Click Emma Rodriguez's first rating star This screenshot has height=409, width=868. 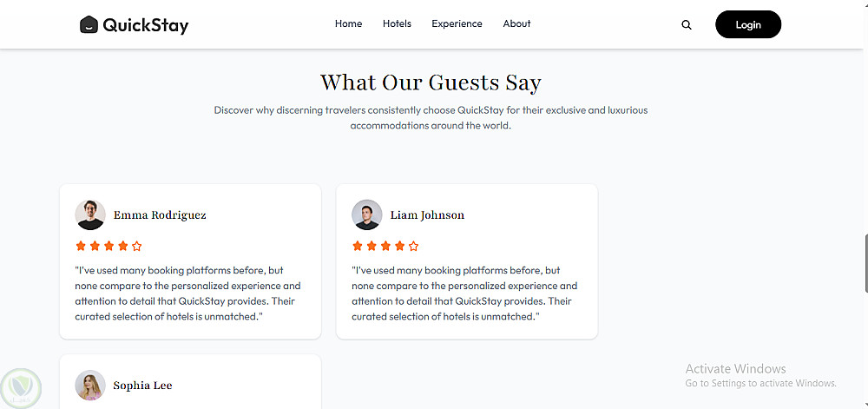(x=81, y=246)
